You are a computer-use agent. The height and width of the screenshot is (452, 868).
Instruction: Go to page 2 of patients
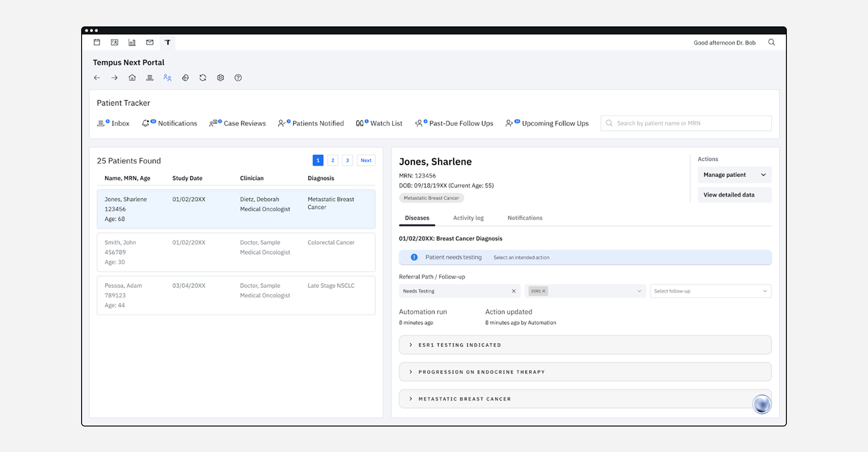coord(333,160)
